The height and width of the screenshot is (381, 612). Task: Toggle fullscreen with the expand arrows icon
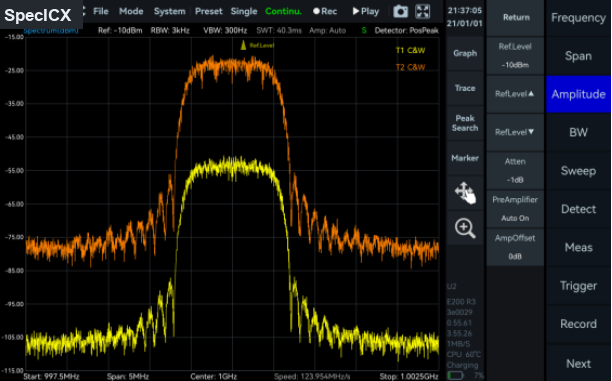tap(422, 11)
